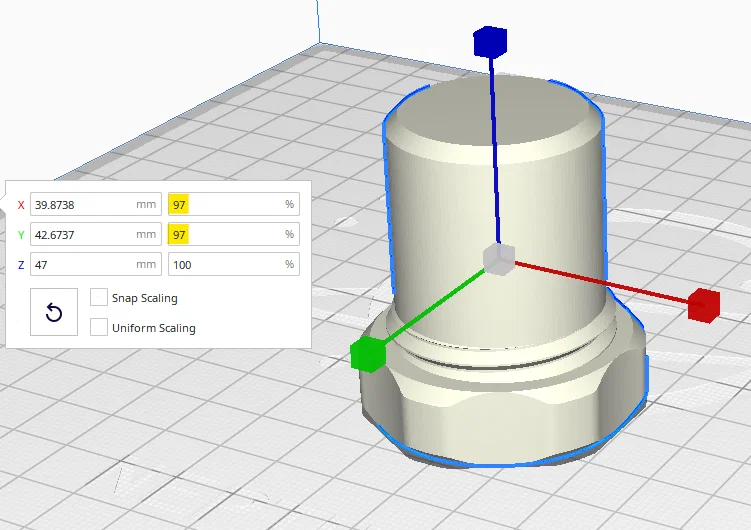Click the Y scale percent field
Image resolution: width=751 pixels, height=530 pixels.
(234, 235)
